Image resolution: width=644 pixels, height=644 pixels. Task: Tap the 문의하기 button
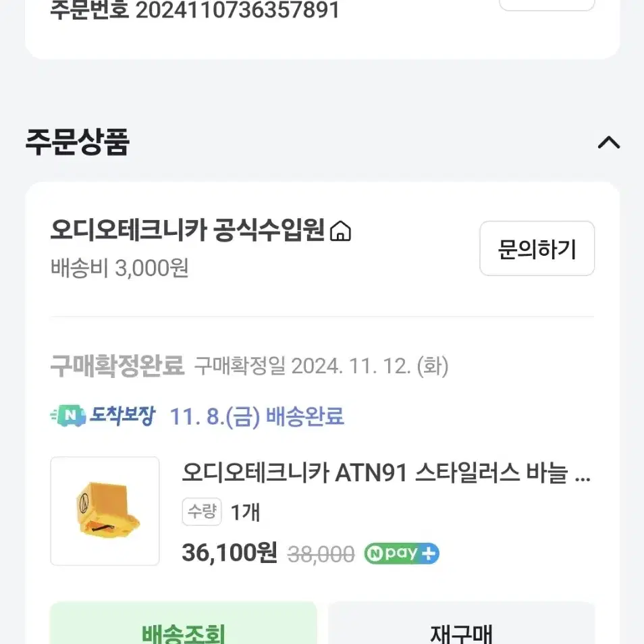(x=537, y=248)
